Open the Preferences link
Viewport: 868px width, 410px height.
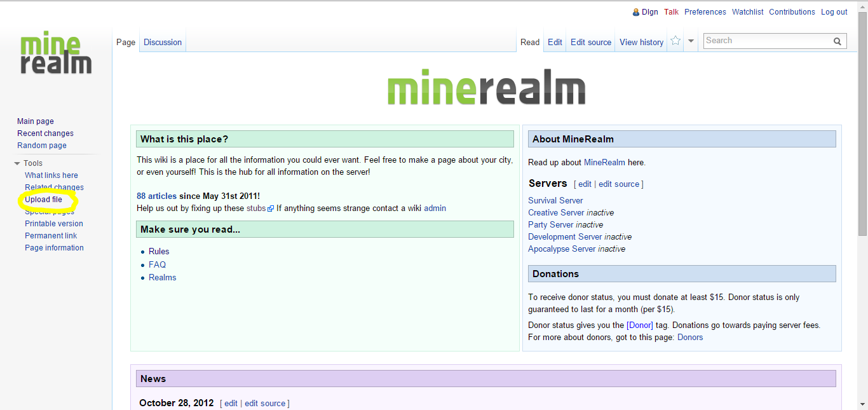pos(705,12)
